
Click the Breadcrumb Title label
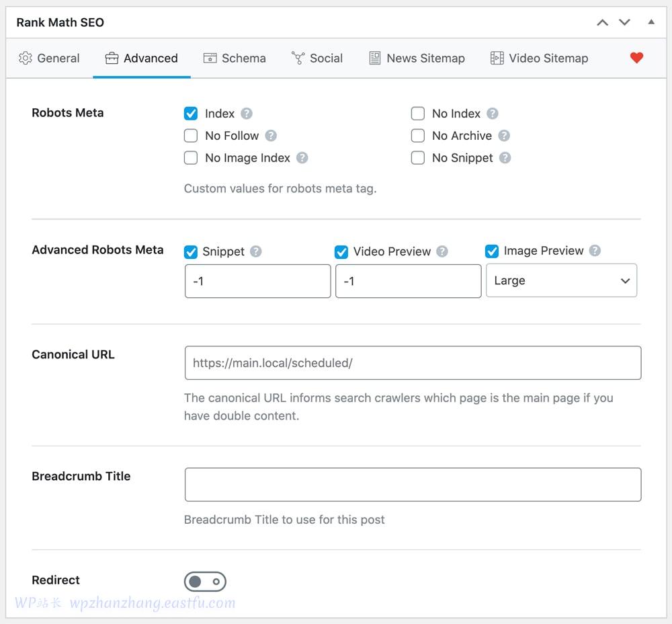click(x=81, y=476)
